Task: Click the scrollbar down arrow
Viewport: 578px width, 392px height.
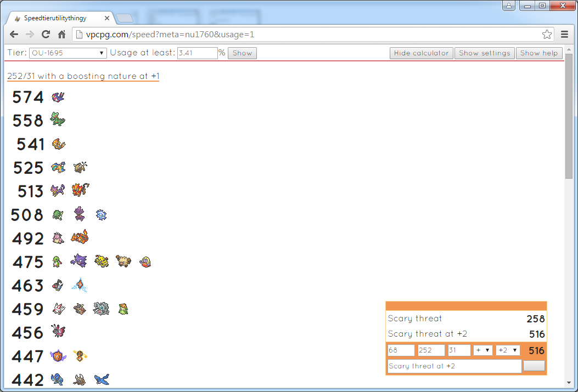Action: (569, 383)
